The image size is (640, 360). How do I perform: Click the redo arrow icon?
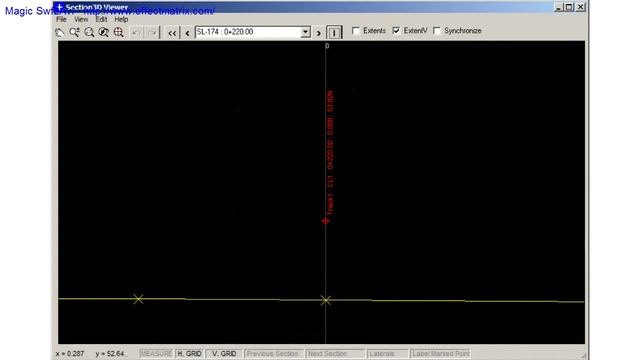click(151, 32)
